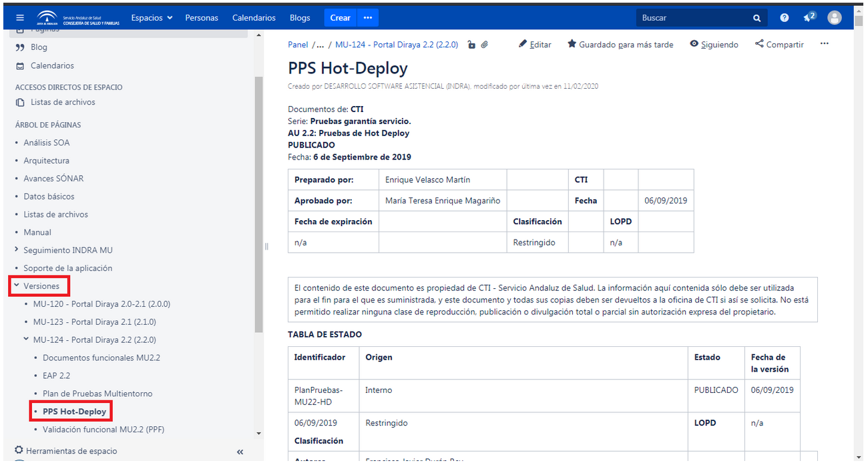The height and width of the screenshot is (469, 868).
Task: Toggle the Siguiendo watch button
Action: [714, 45]
